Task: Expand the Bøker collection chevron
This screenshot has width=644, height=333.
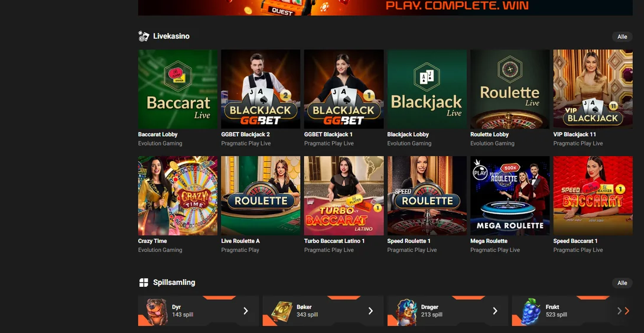Action: [370, 311]
